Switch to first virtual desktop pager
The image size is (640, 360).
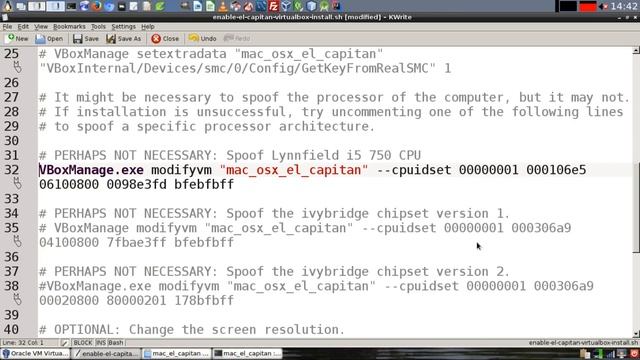[x=37, y=6]
